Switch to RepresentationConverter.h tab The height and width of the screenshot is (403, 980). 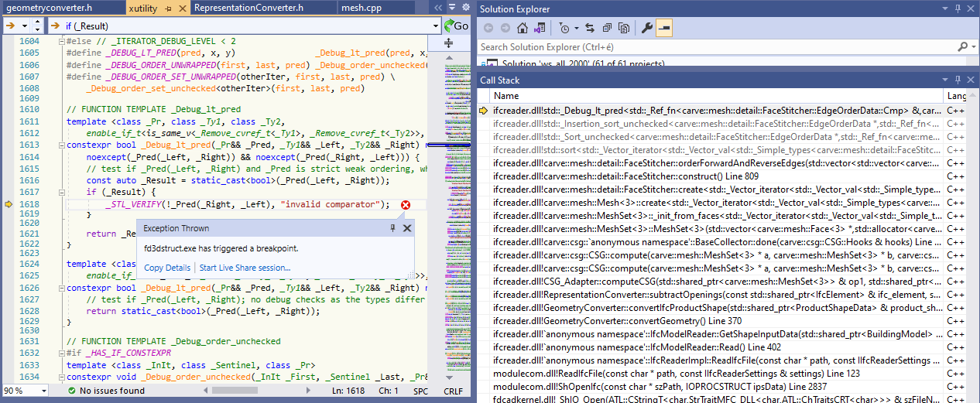click(x=248, y=8)
